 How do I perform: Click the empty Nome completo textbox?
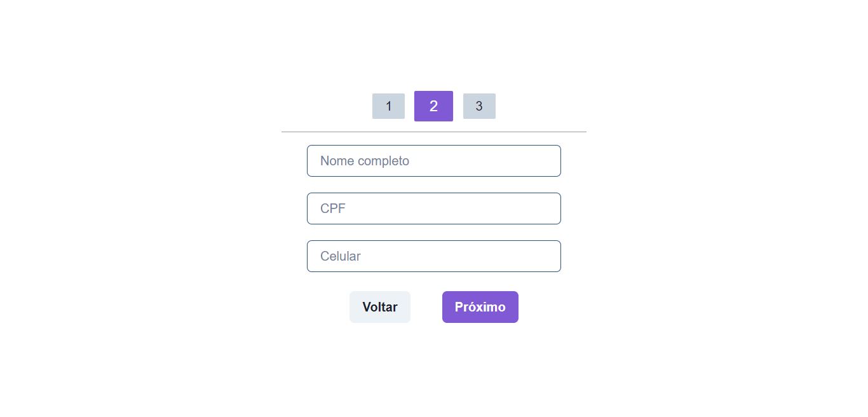pos(434,161)
